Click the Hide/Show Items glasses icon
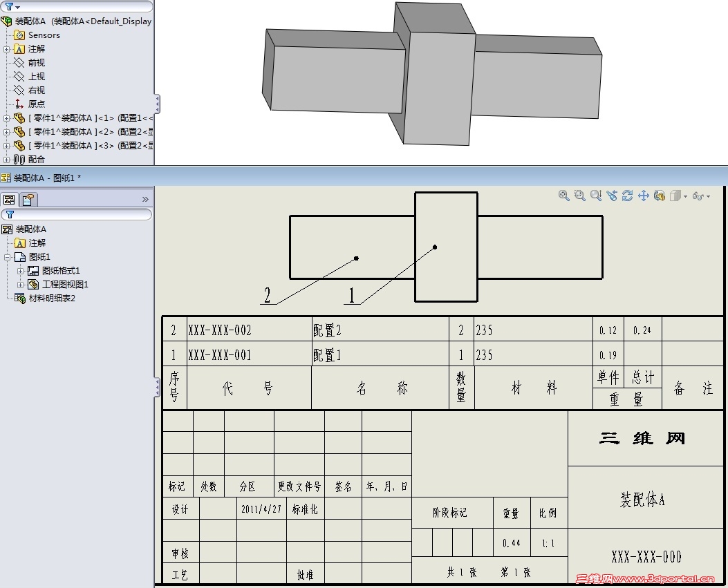The image size is (728, 588). 698,196
